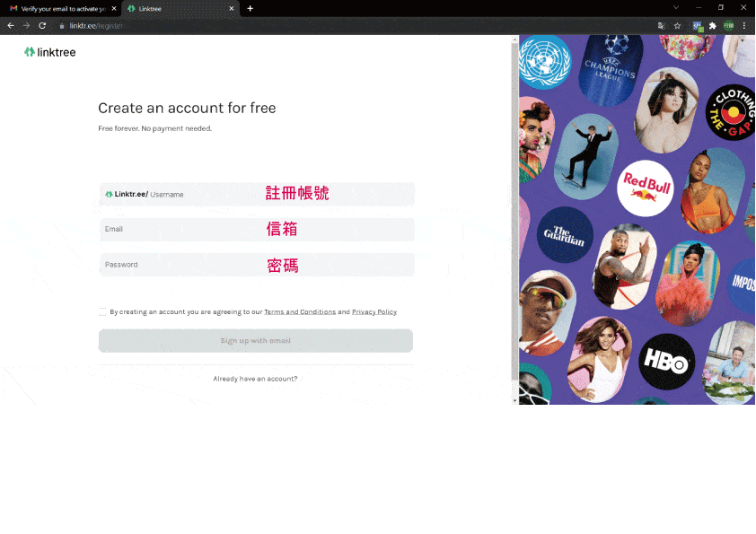
Task: Minimize the Chrome window
Action: pos(699,8)
